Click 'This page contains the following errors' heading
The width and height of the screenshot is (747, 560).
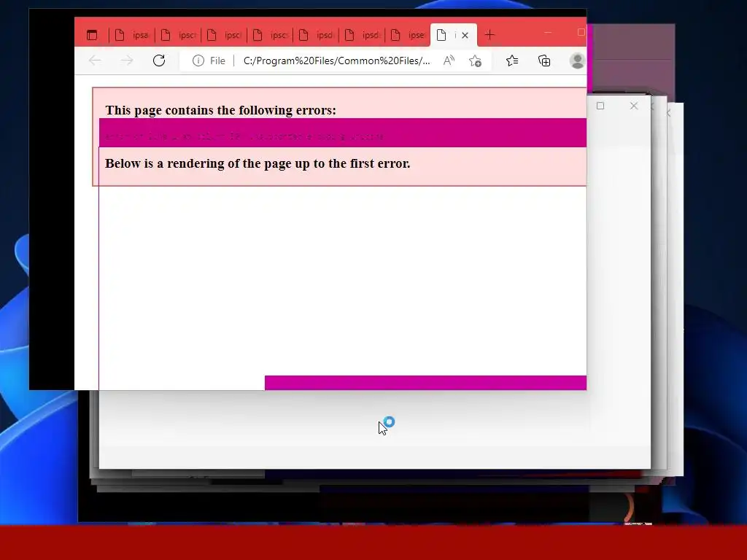[x=220, y=110]
